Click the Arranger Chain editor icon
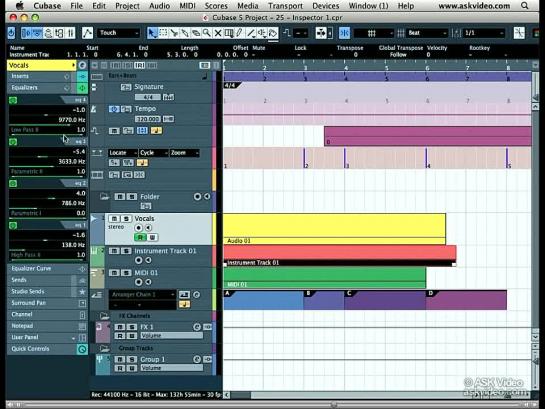This screenshot has width=545, height=409. 196,295
